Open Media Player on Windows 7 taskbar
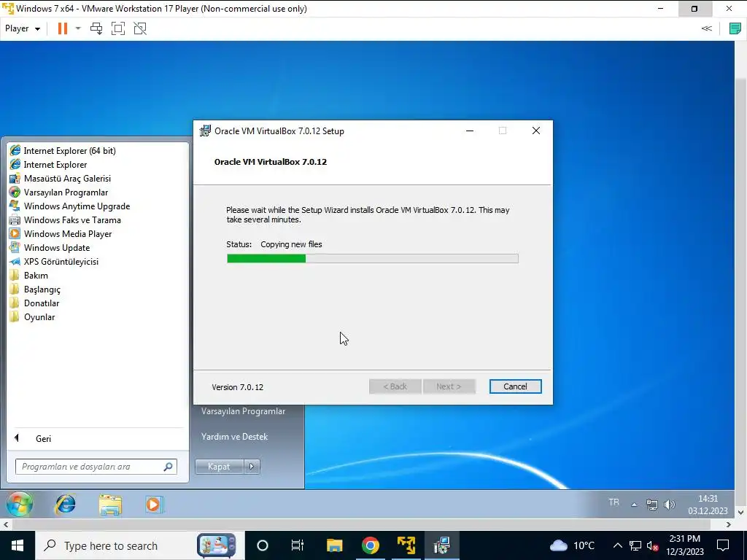The image size is (747, 560). 154,504
